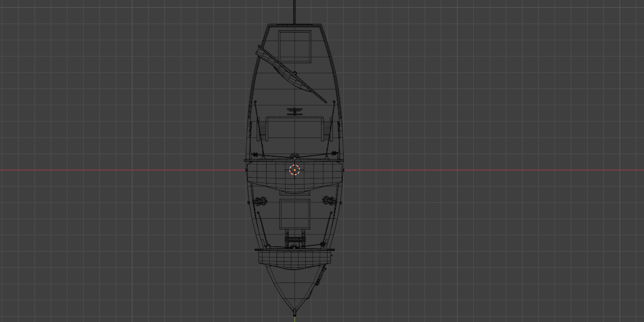The height and width of the screenshot is (322, 644).
Task: Select the winch mechanism below the lower hatch
Action: pos(295,240)
